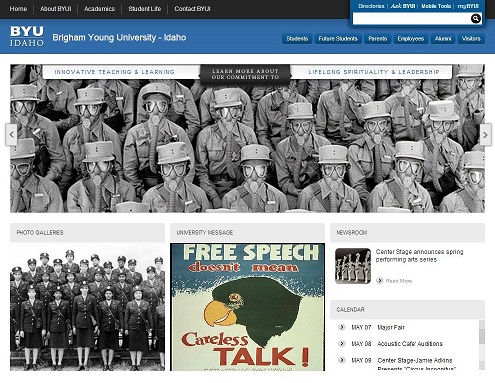Open Contact BYUI menu

(x=192, y=9)
